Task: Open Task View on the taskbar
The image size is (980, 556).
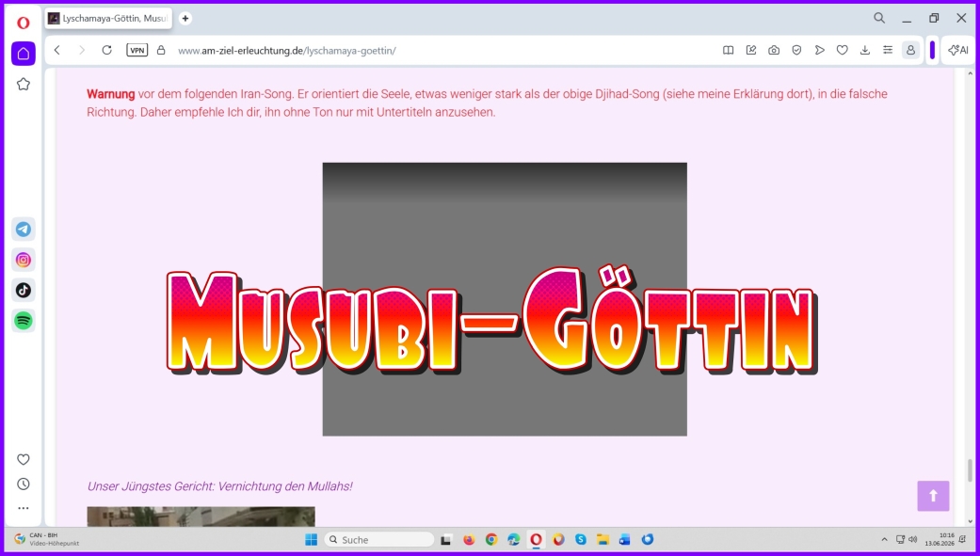Action: click(446, 540)
